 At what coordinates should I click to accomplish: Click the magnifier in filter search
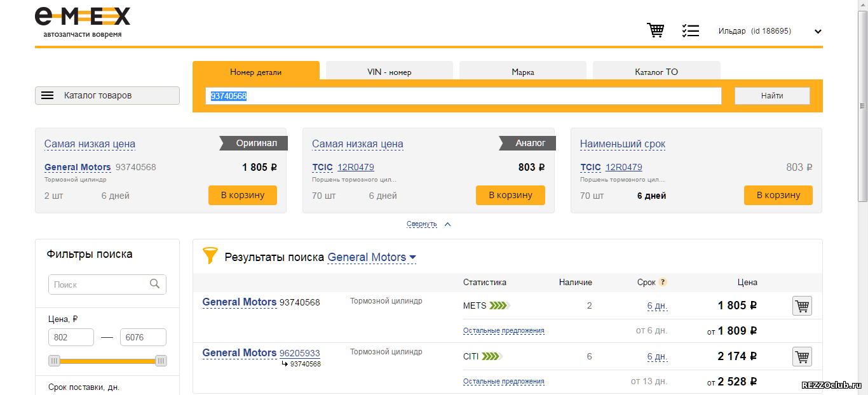(154, 285)
